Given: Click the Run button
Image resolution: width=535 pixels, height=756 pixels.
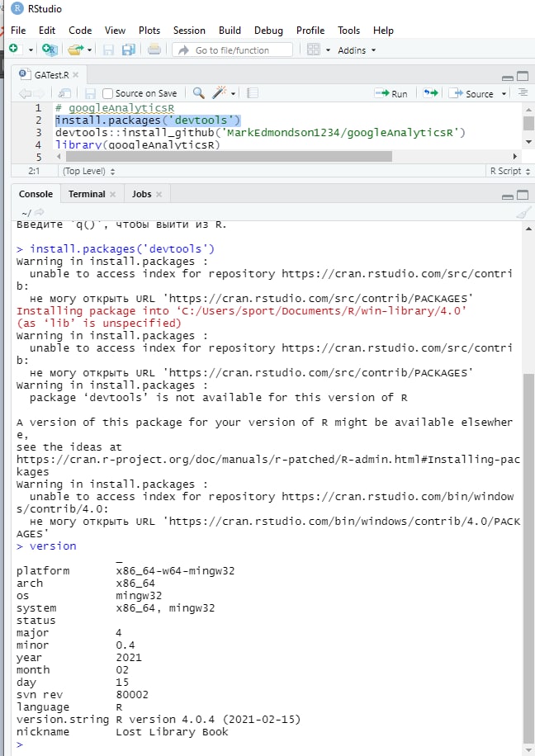Looking at the screenshot, I should (x=391, y=93).
